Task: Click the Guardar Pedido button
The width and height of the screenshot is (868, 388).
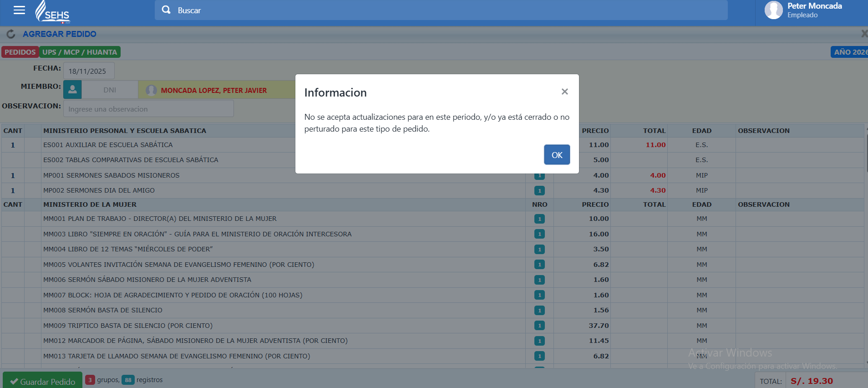Action: click(x=43, y=381)
